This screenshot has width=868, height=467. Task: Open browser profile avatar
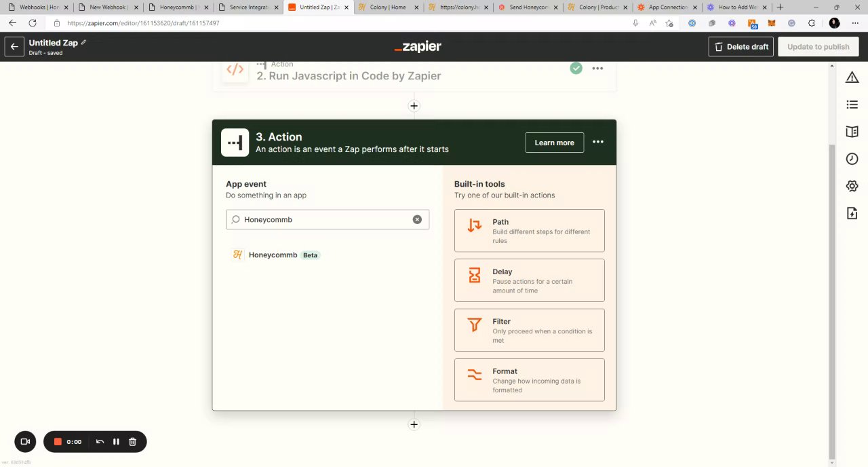click(x=835, y=23)
